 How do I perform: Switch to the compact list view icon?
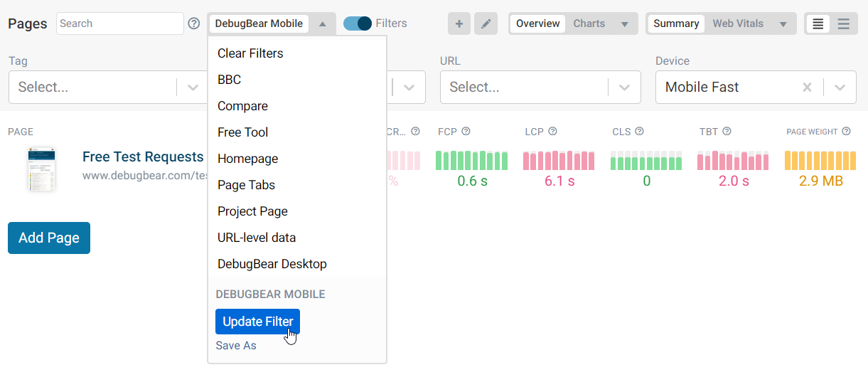(x=818, y=23)
